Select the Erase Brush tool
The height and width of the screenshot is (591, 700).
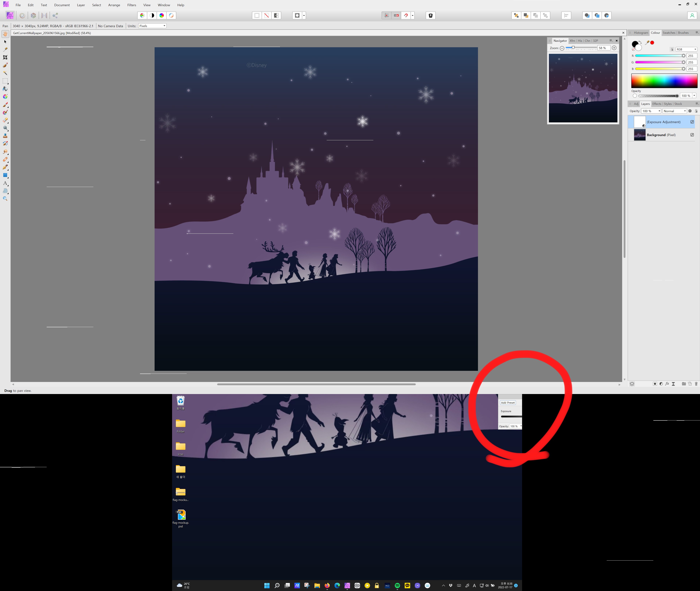coord(5,120)
